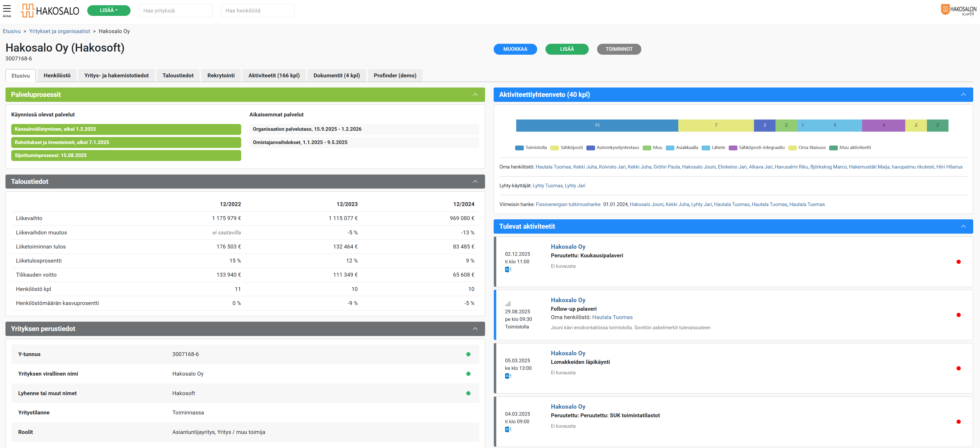Switch to the Henkilöstö tab
Screen dimensions: 980x448
tap(57, 76)
